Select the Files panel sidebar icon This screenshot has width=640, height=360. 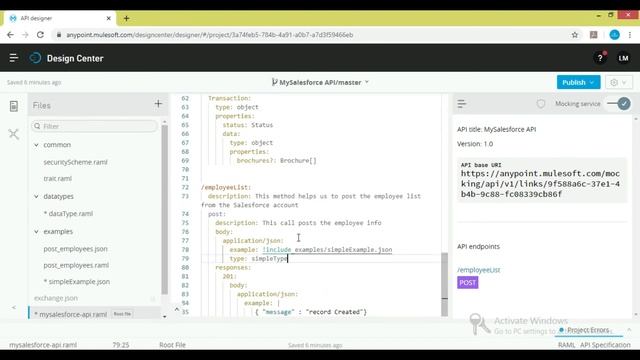[x=13, y=106]
